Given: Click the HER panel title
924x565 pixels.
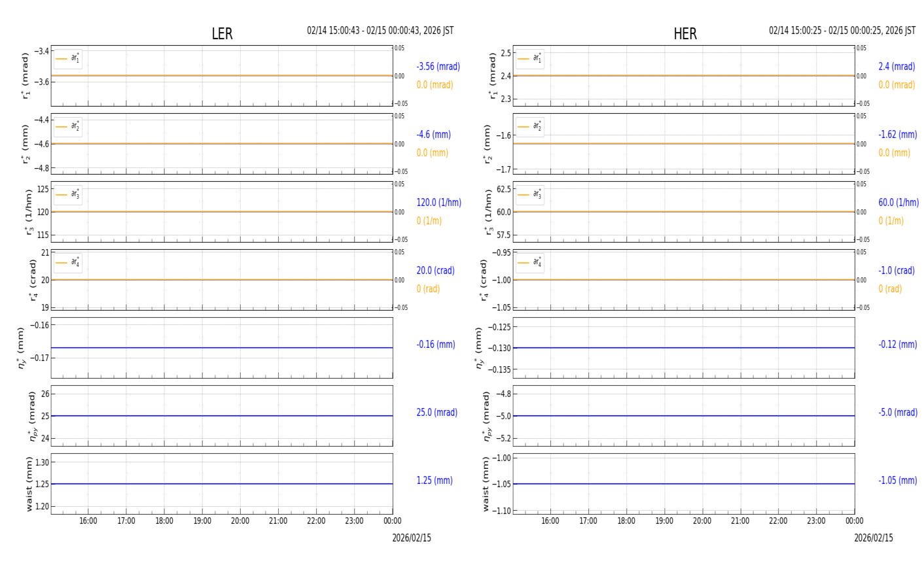Looking at the screenshot, I should 685,34.
